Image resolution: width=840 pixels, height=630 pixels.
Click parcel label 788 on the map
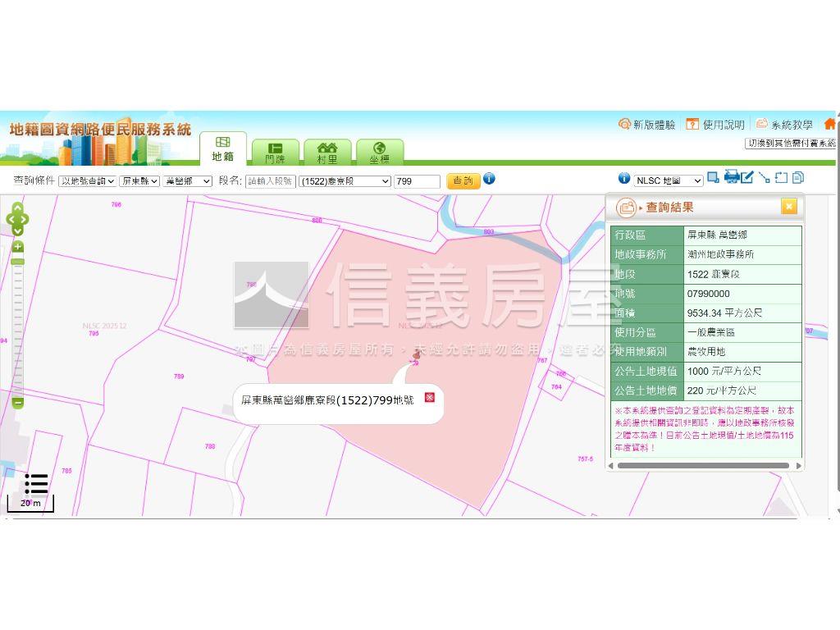click(x=210, y=446)
